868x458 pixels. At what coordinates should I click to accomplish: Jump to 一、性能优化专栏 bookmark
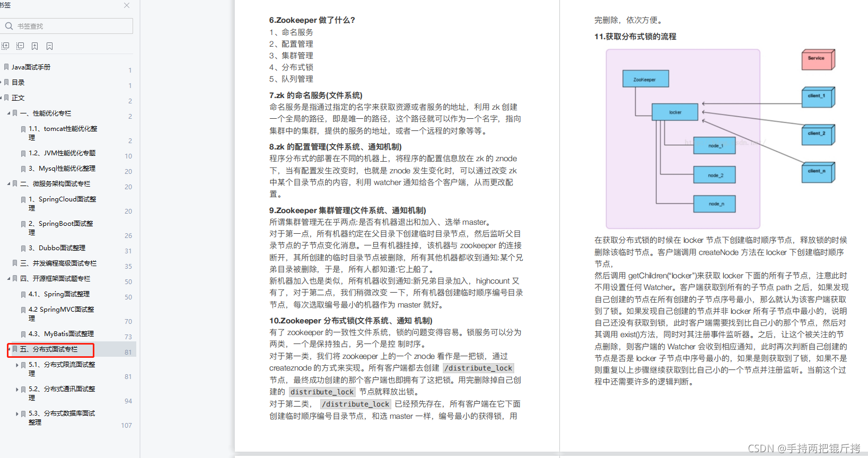coord(46,113)
